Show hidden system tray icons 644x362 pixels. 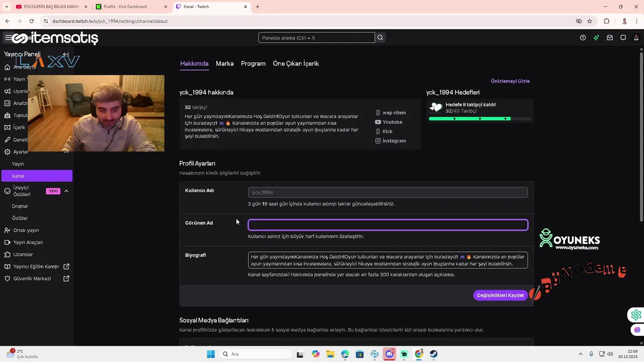tap(580, 354)
